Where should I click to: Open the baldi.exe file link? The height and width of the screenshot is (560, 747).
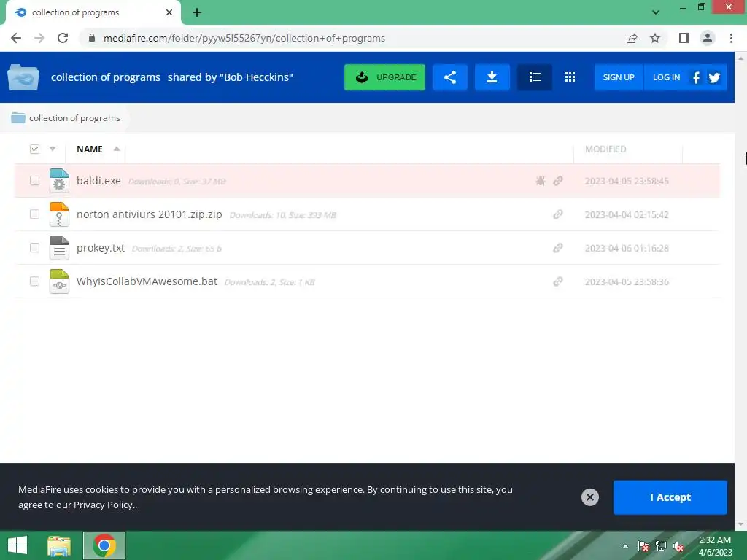(x=98, y=181)
